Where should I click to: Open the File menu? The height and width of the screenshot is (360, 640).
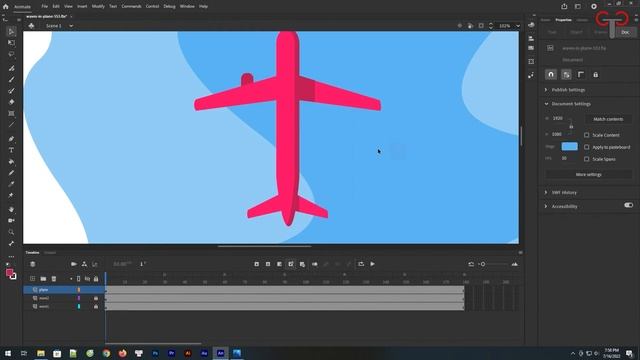tap(44, 7)
